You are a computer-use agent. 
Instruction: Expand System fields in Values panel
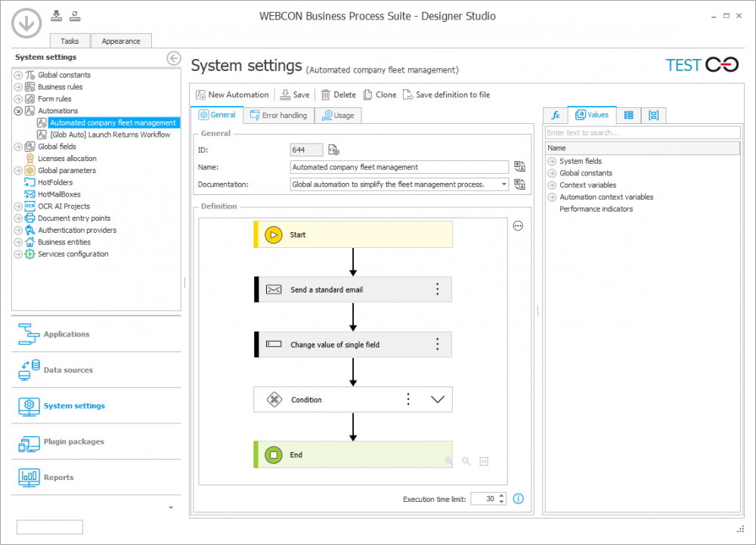point(552,162)
